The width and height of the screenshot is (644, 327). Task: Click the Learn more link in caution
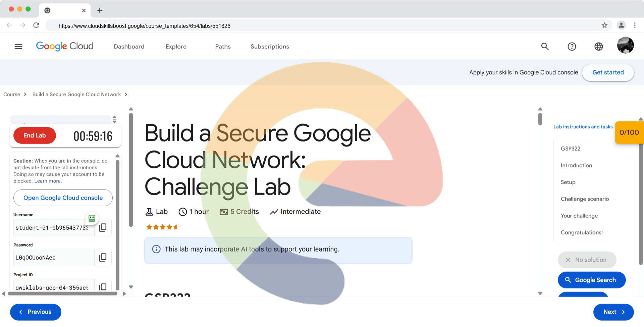click(48, 181)
